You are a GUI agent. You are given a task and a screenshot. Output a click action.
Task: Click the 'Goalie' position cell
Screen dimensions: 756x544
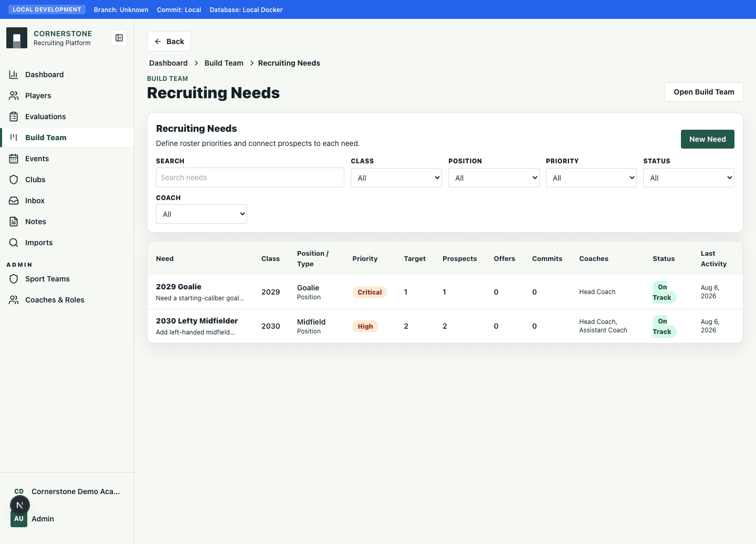[x=308, y=288]
